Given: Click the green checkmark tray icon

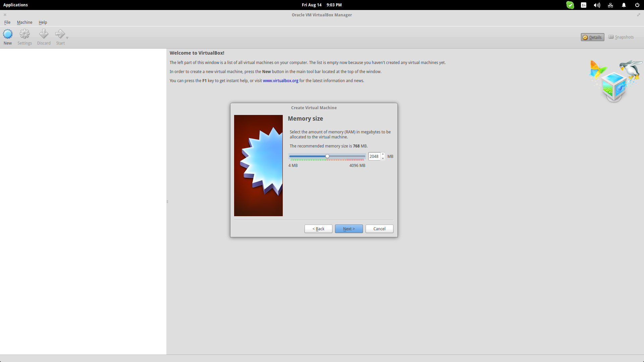Looking at the screenshot, I should [x=570, y=5].
